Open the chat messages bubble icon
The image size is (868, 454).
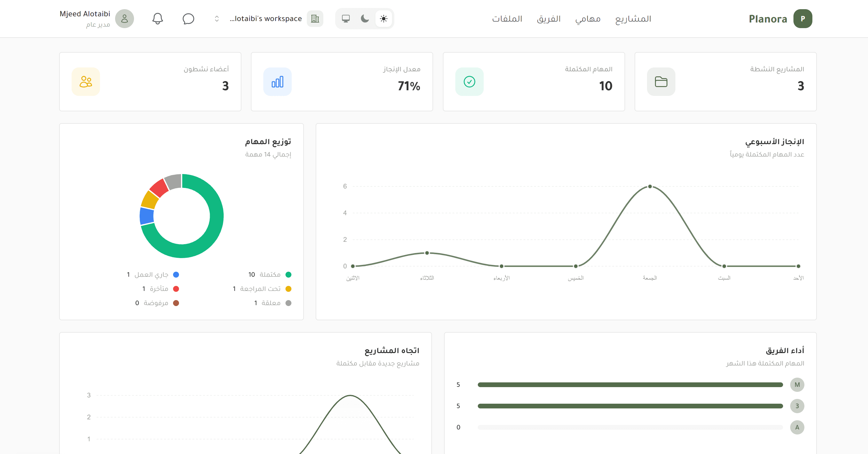(x=188, y=19)
